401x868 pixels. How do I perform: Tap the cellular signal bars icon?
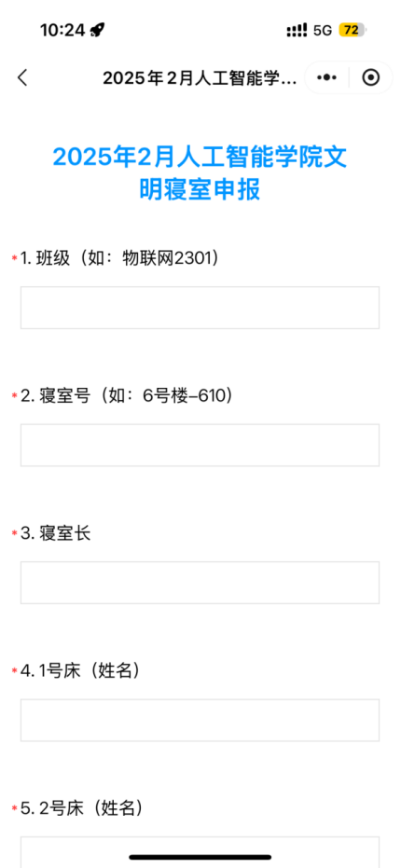pyautogui.click(x=297, y=31)
